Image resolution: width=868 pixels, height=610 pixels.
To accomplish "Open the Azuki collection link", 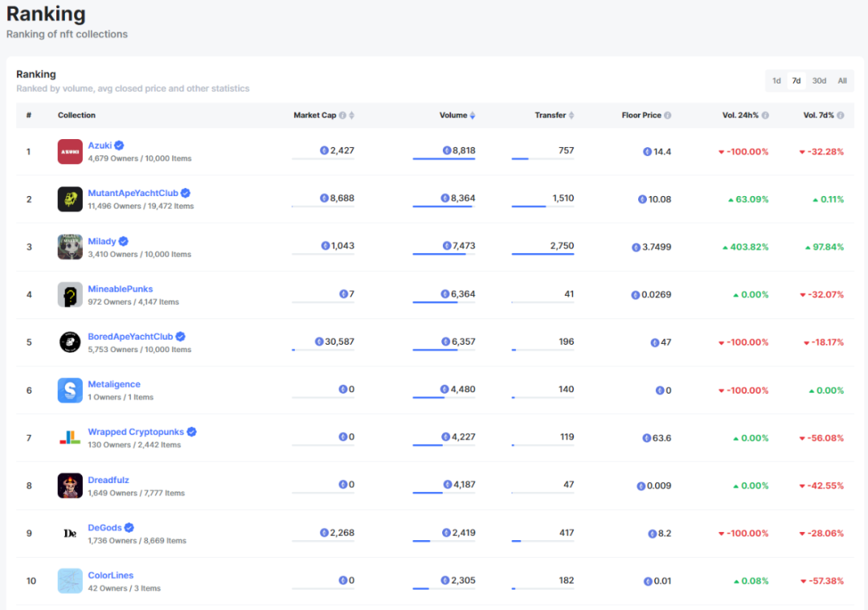I will click(100, 145).
